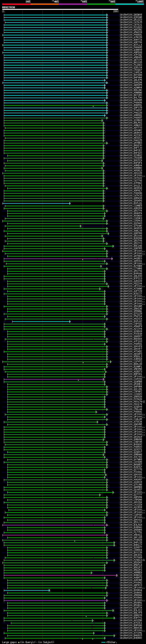Select the short cyan alignment bar for UniRef100_B1PL61

click(x=37, y=204)
